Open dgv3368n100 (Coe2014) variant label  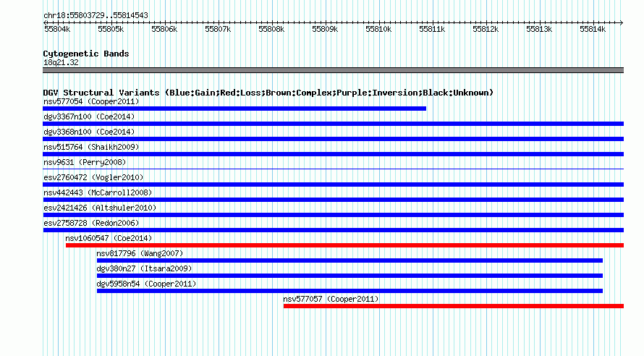(89, 132)
